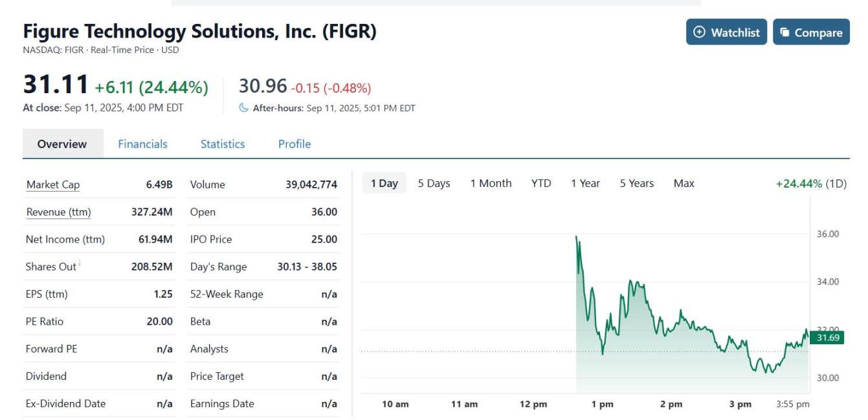
Task: Select the Overview tab
Action: (61, 144)
